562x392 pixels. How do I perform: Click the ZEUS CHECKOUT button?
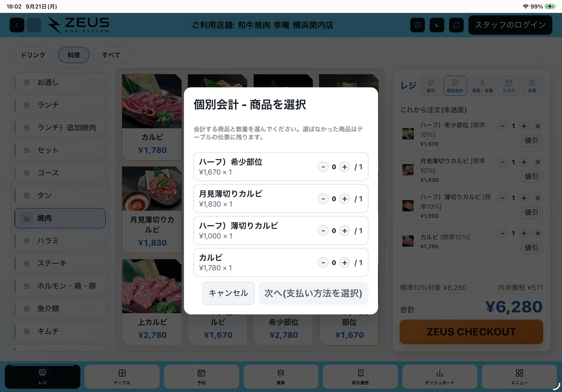(471, 332)
